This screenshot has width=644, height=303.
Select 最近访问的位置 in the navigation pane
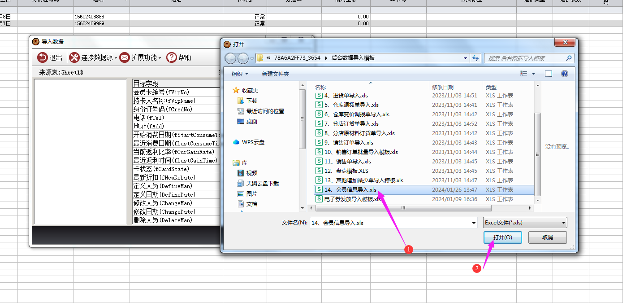[x=260, y=111]
